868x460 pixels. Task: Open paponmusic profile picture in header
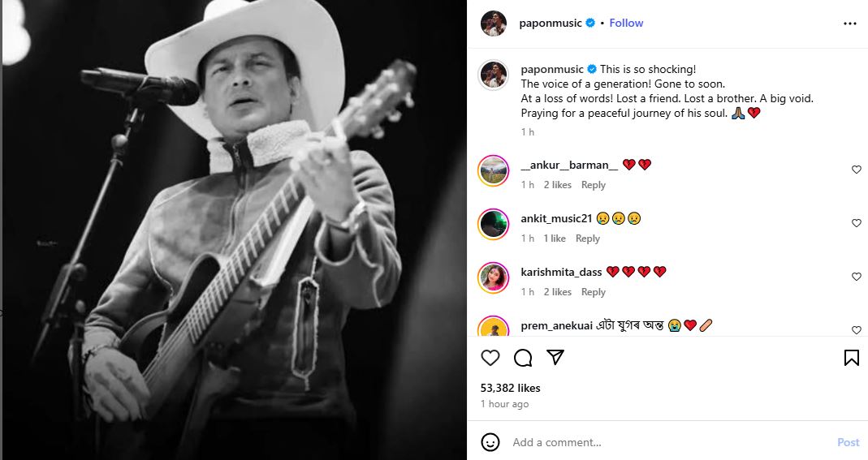point(494,24)
